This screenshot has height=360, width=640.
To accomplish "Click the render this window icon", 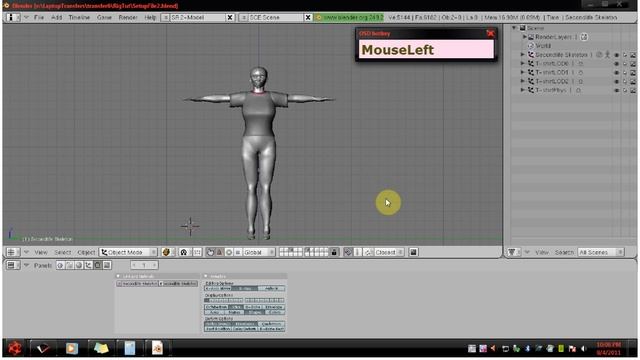I will pyautogui.click(x=413, y=252).
